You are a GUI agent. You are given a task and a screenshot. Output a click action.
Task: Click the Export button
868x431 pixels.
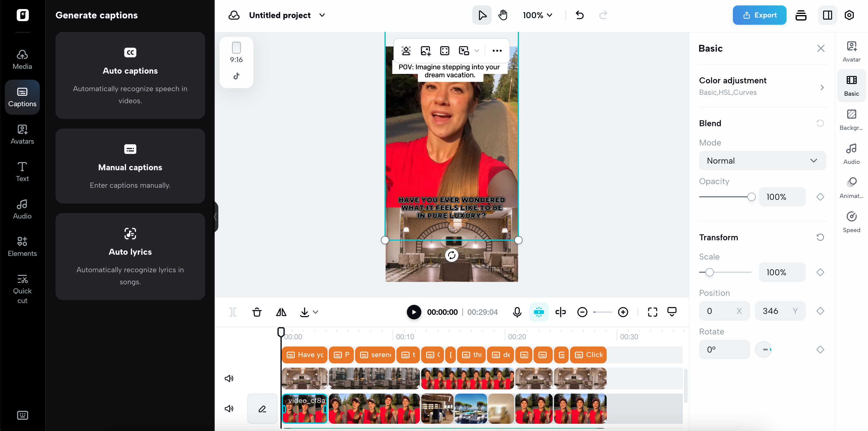click(759, 15)
